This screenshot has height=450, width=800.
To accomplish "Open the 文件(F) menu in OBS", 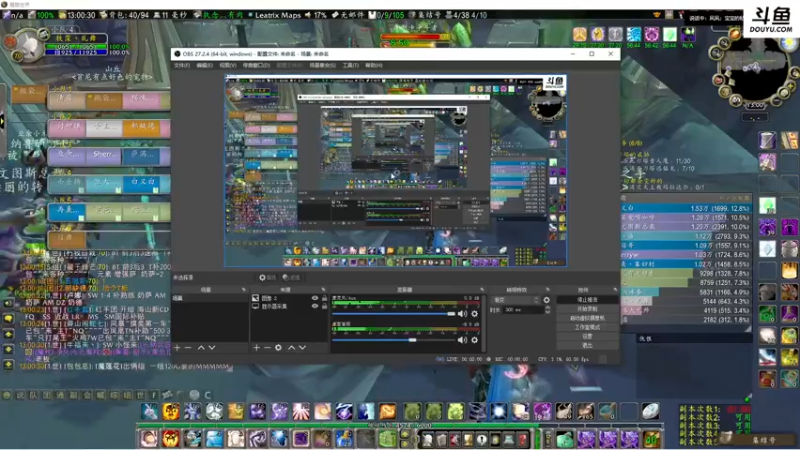I will (182, 65).
